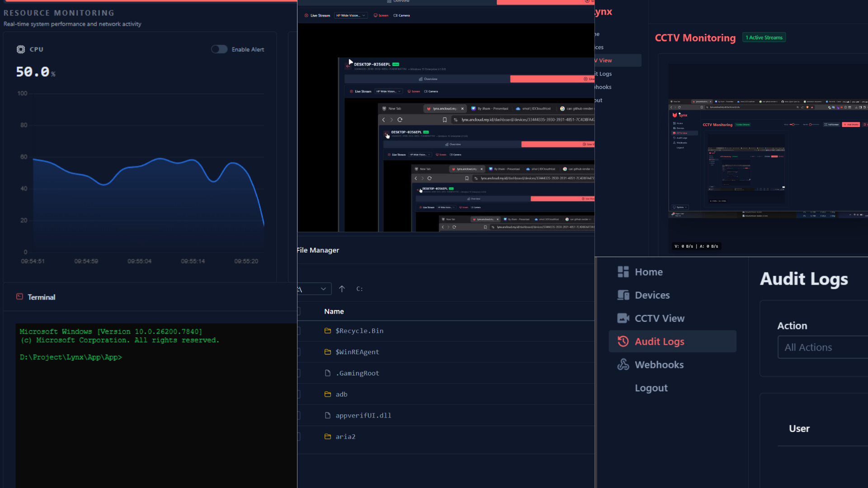Click the live screen stream video in the device view

point(446,127)
